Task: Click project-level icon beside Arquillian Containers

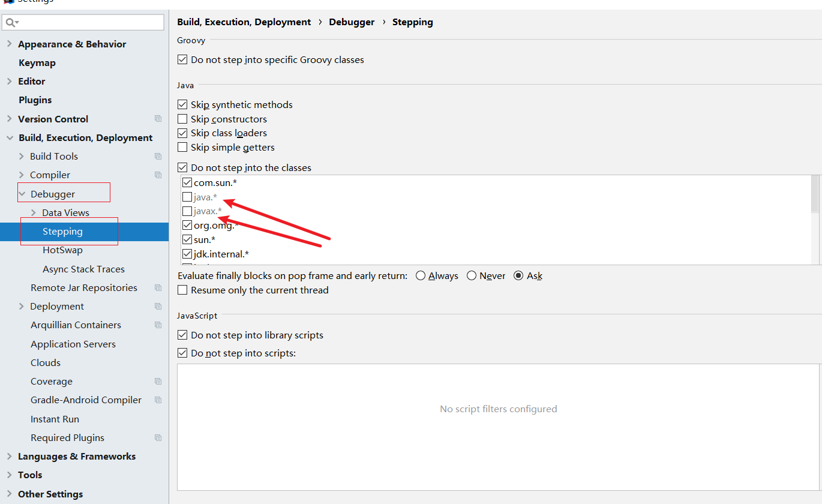Action: (x=158, y=325)
